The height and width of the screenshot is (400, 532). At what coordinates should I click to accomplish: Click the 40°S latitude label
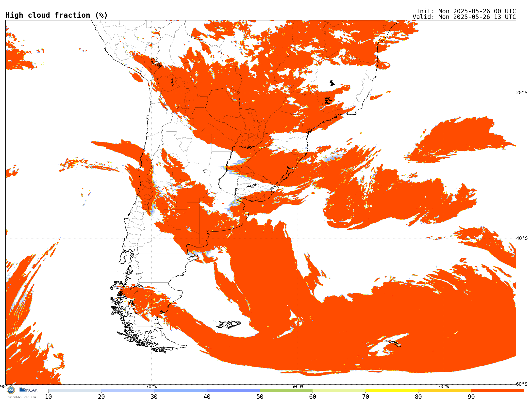click(522, 238)
